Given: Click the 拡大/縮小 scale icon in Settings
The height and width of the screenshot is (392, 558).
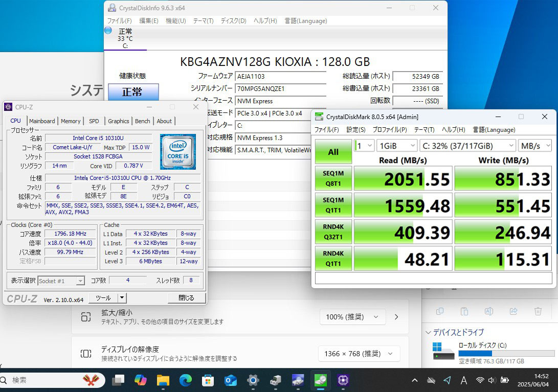Looking at the screenshot, I should (86, 316).
